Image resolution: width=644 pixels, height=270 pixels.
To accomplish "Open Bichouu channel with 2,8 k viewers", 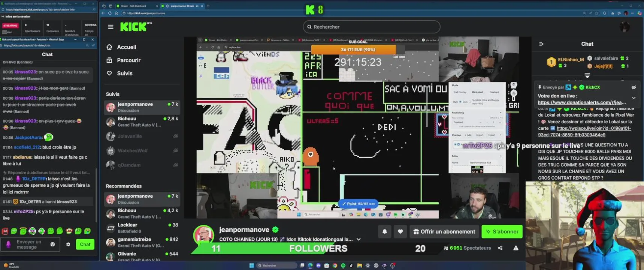I will (142, 121).
